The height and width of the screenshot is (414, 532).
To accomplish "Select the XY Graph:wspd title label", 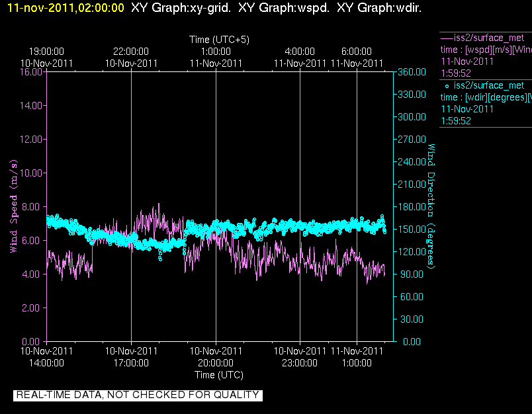I will tap(284, 8).
